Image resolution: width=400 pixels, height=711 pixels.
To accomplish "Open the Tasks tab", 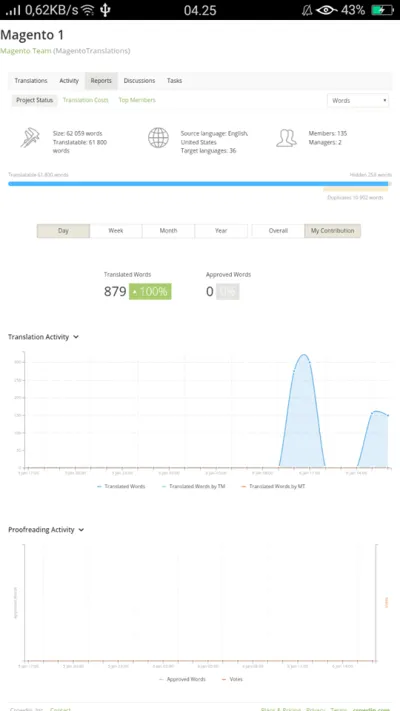I will [174, 81].
